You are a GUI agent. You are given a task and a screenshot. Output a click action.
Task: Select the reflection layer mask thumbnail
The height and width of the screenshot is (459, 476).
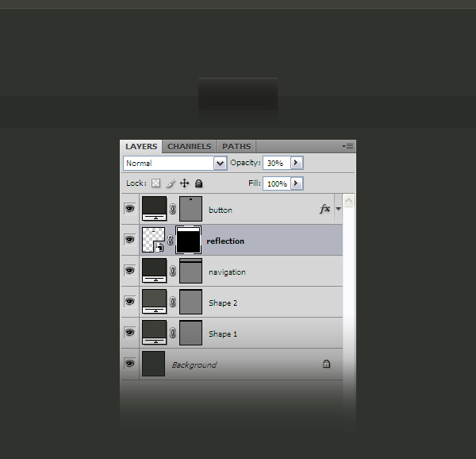tap(188, 240)
